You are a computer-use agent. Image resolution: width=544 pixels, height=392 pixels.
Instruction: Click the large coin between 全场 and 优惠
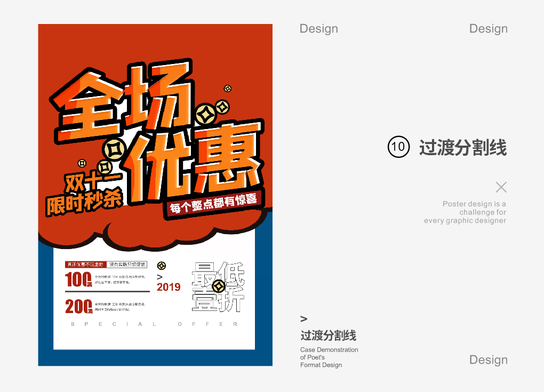coord(205,114)
